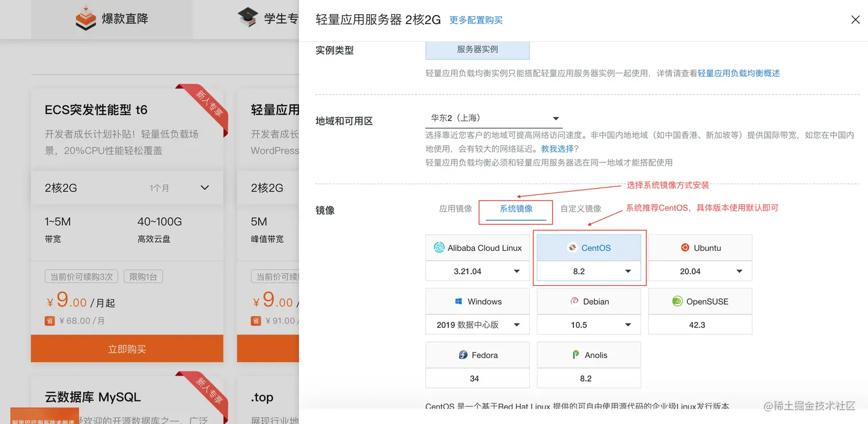
Task: Click the 限购1台 tag
Action: [x=144, y=277]
